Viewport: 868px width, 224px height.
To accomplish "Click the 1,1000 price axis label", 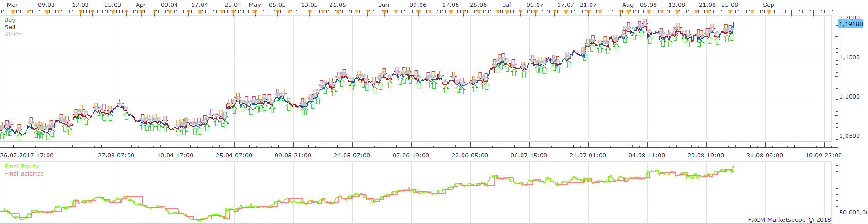I will pos(849,97).
